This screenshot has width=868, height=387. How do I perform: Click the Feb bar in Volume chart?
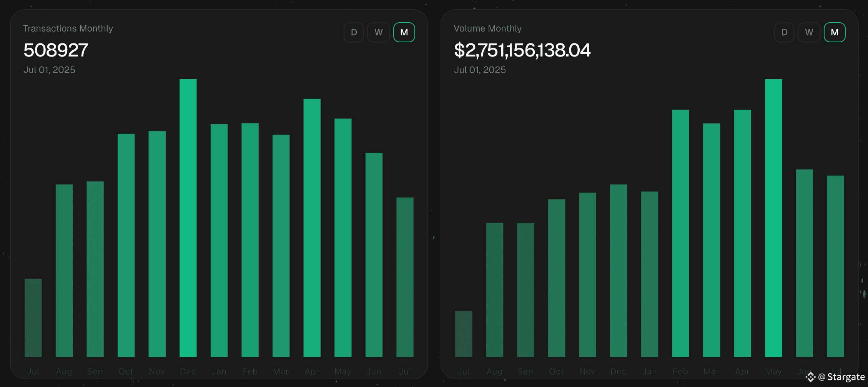point(680,233)
